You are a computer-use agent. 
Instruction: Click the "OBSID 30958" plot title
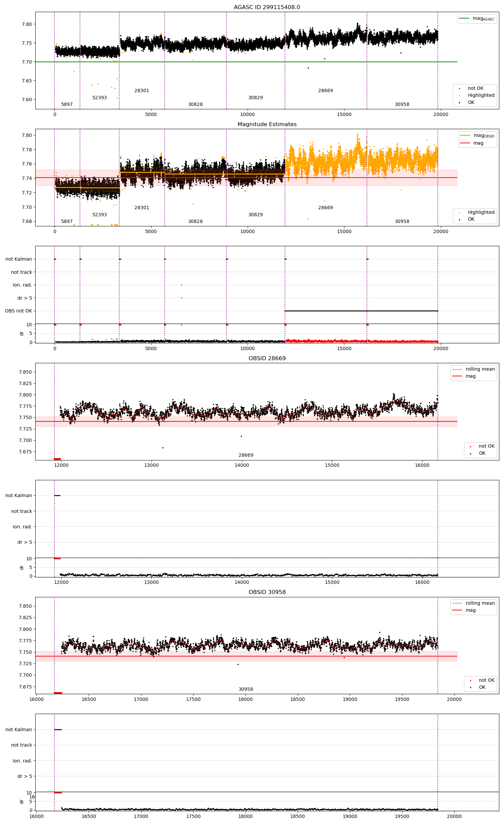point(267,592)
